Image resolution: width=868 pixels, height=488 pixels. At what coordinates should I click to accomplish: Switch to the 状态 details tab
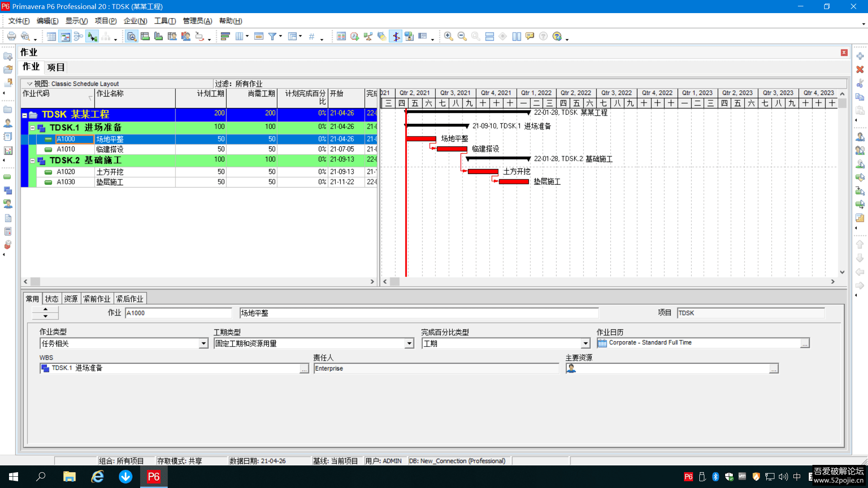(x=52, y=299)
